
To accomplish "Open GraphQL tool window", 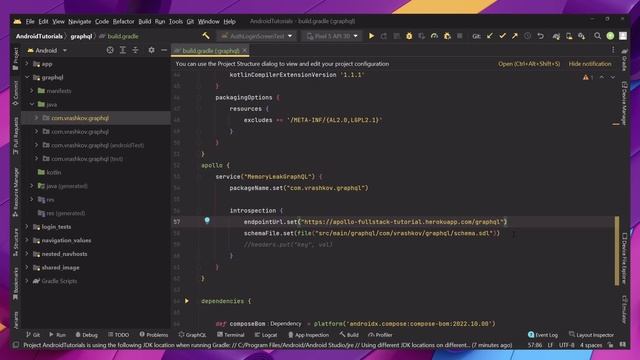I will point(192,335).
